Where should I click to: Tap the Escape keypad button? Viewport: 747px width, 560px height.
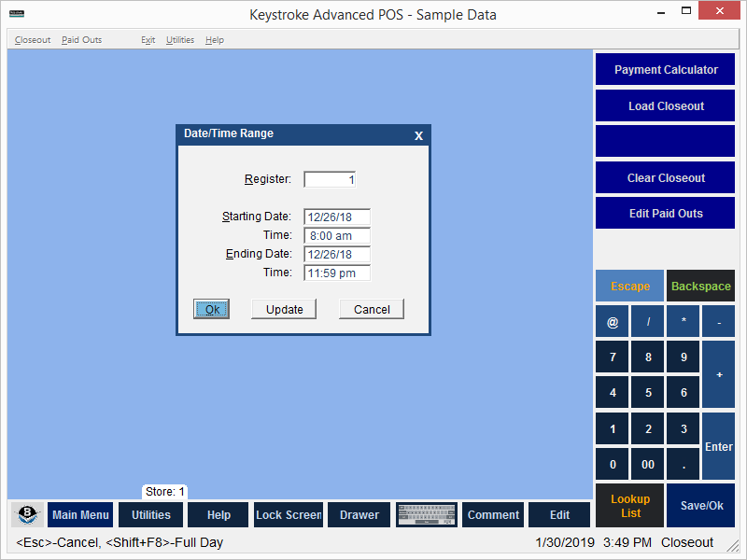[x=629, y=286]
